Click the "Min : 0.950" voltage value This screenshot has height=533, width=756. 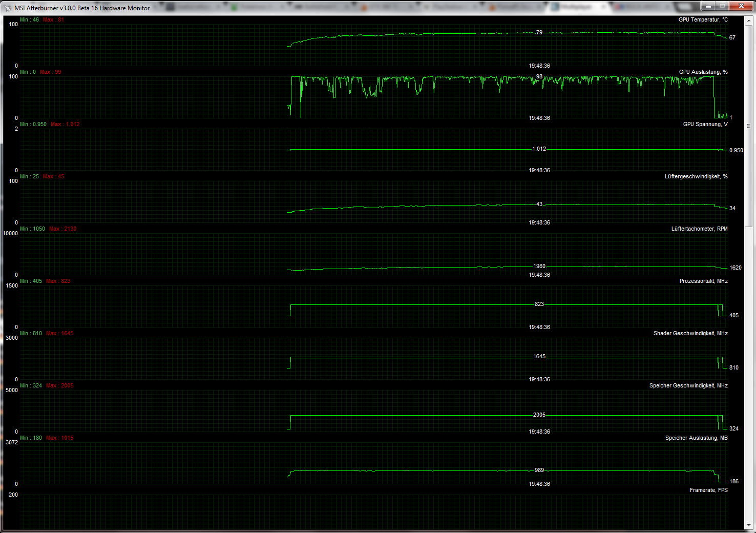click(x=33, y=124)
